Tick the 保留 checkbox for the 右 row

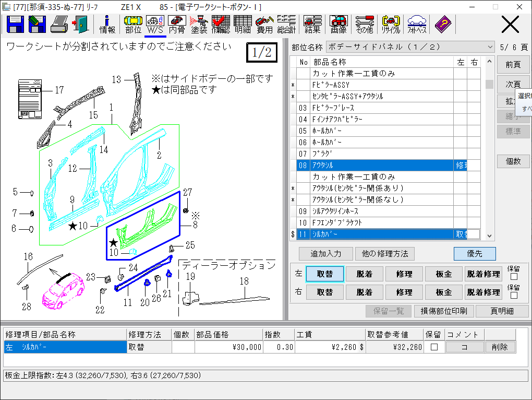(x=513, y=295)
